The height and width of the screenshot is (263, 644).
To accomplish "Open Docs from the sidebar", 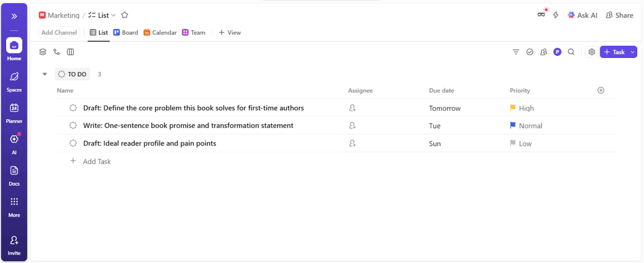I will [x=14, y=171].
